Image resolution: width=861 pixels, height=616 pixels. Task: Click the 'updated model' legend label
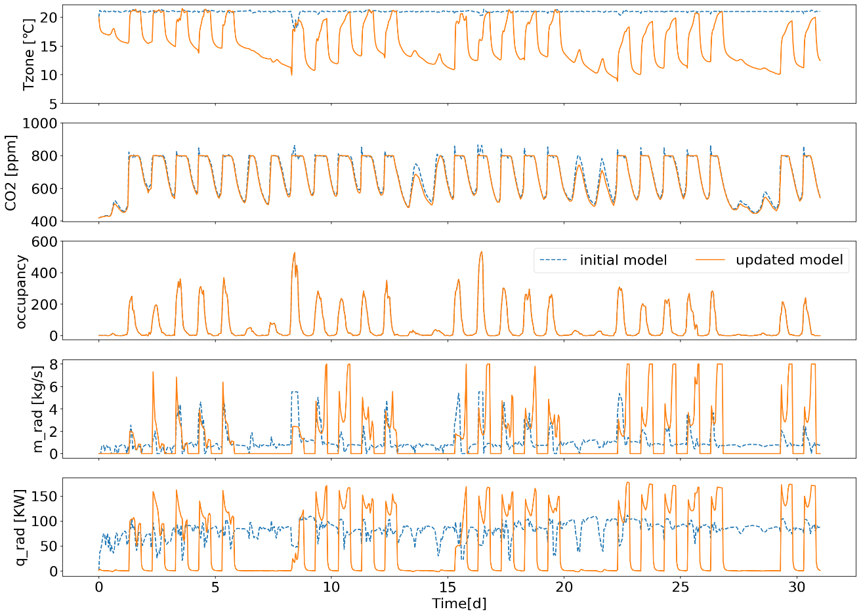point(789,260)
